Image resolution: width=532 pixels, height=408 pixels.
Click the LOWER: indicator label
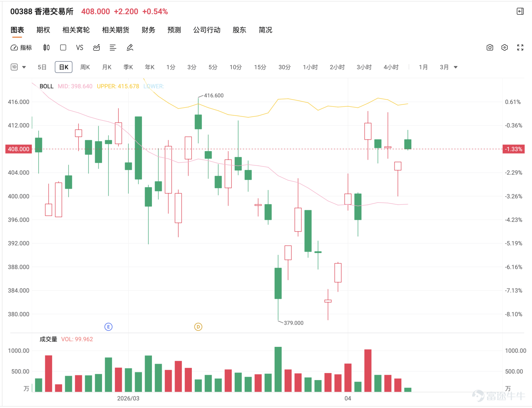click(x=154, y=86)
